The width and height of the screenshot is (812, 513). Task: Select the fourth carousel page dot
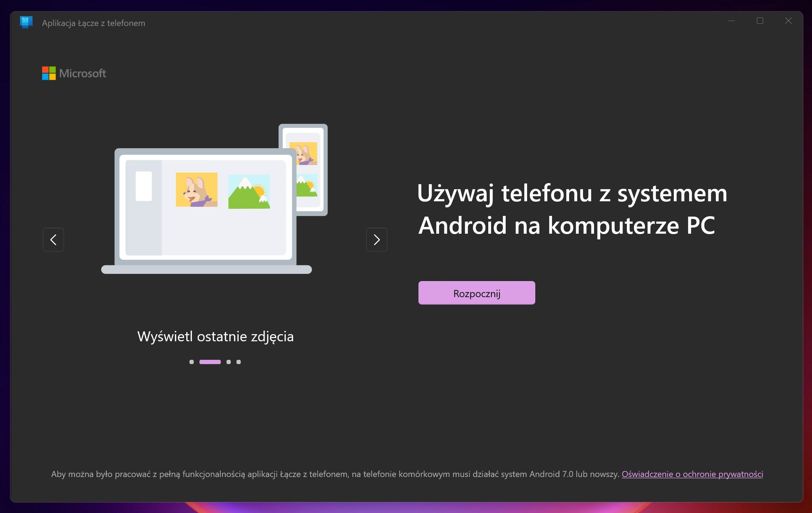[239, 362]
